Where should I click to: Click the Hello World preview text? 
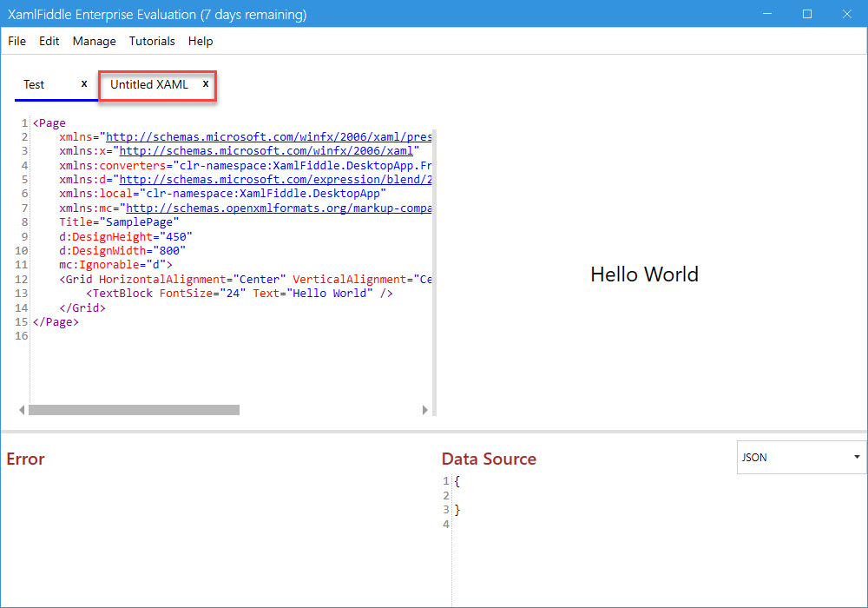[x=644, y=274]
